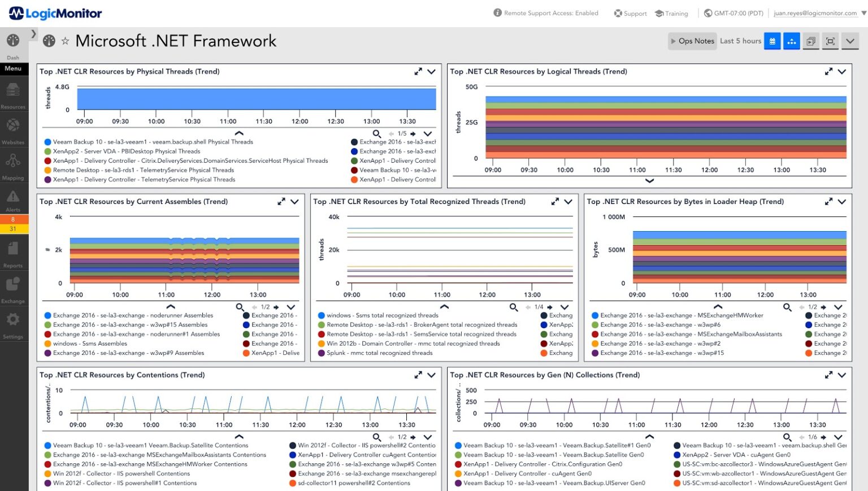The height and width of the screenshot is (491, 868).
Task: Open the Resources panel in the sidebar
Action: point(12,90)
